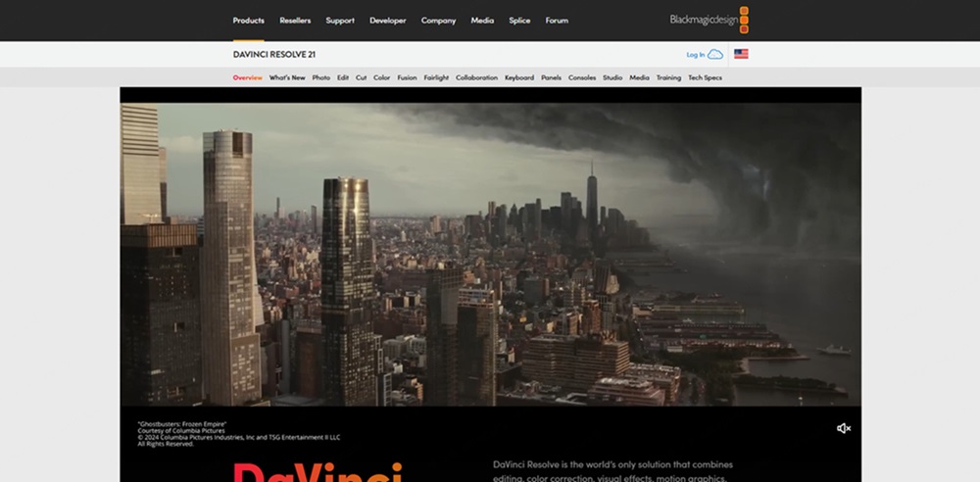Switch to the Cut tab
Viewport: 980px width, 482px height.
362,77
